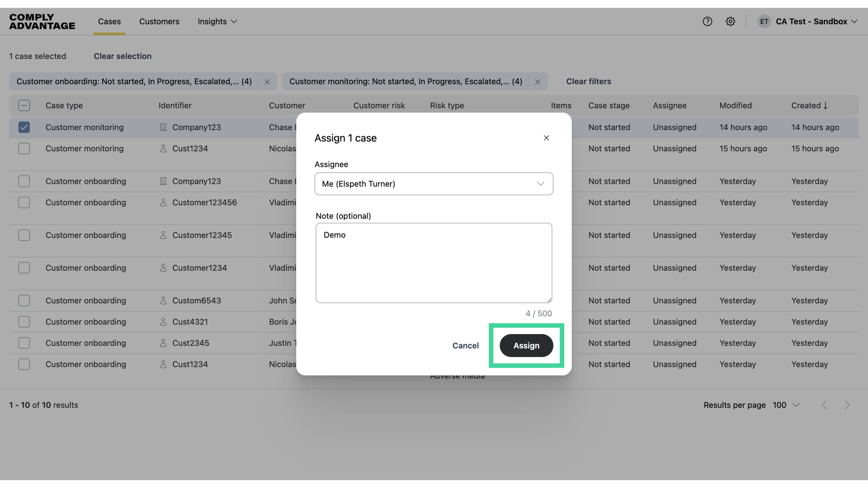
Task: Click the ET avatar icon
Action: tap(764, 21)
